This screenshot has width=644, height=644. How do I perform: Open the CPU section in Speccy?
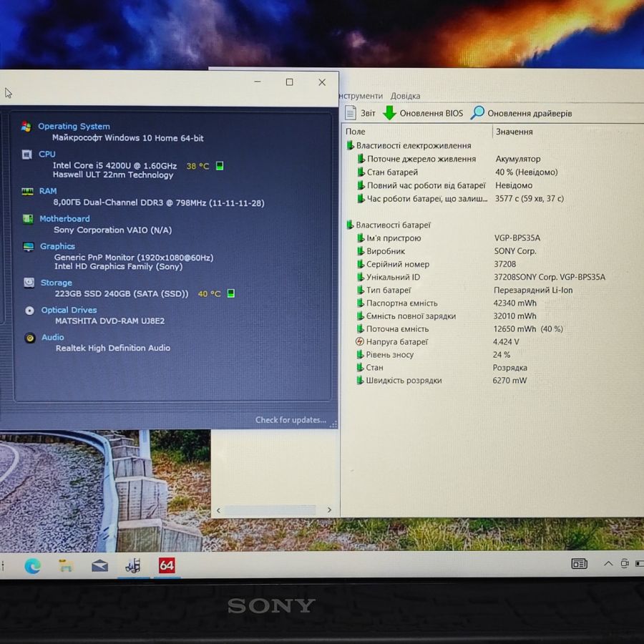[x=47, y=154]
